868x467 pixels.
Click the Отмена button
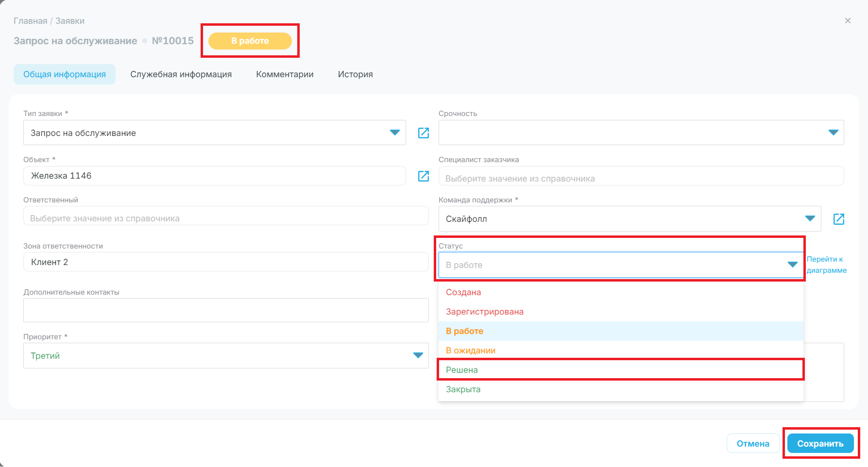[753, 443]
